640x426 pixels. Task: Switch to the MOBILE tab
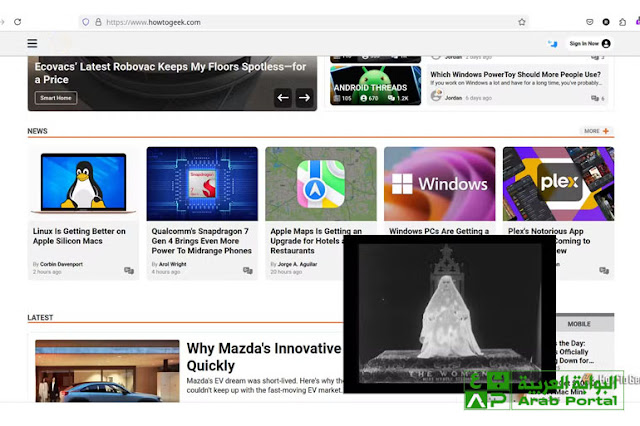coord(579,324)
